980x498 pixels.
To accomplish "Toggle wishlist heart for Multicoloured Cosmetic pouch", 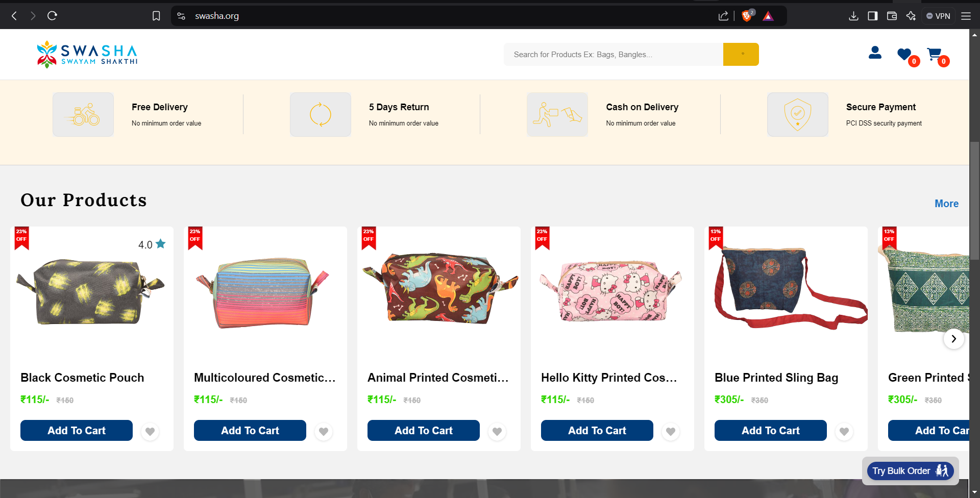I will (x=324, y=432).
